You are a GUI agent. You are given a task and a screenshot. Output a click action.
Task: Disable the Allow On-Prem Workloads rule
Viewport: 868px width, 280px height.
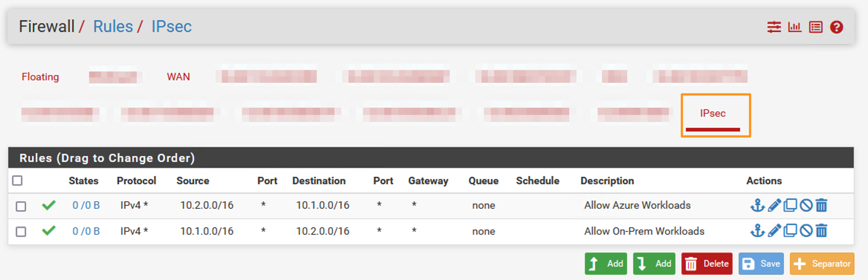tap(806, 231)
